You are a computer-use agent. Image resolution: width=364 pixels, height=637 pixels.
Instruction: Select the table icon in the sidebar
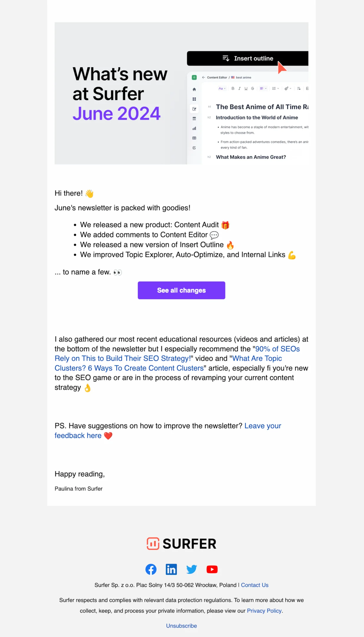[x=194, y=138]
